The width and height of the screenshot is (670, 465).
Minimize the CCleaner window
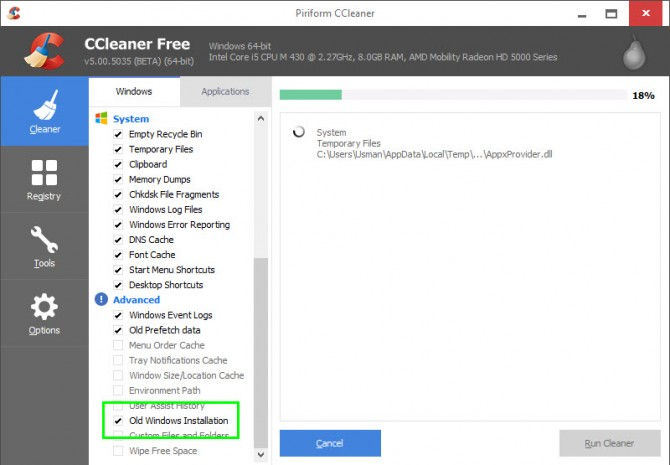582,14
